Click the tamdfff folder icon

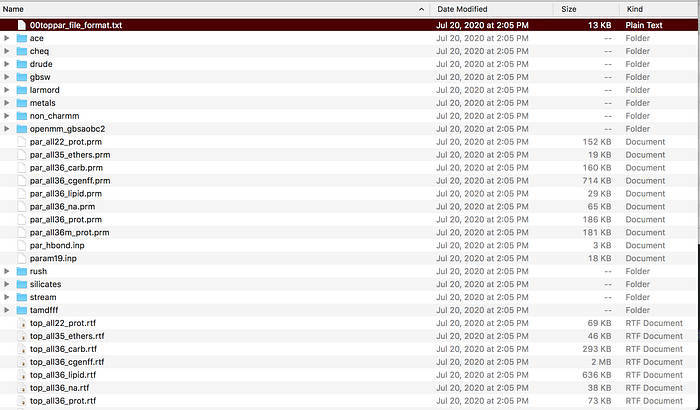[x=21, y=310]
